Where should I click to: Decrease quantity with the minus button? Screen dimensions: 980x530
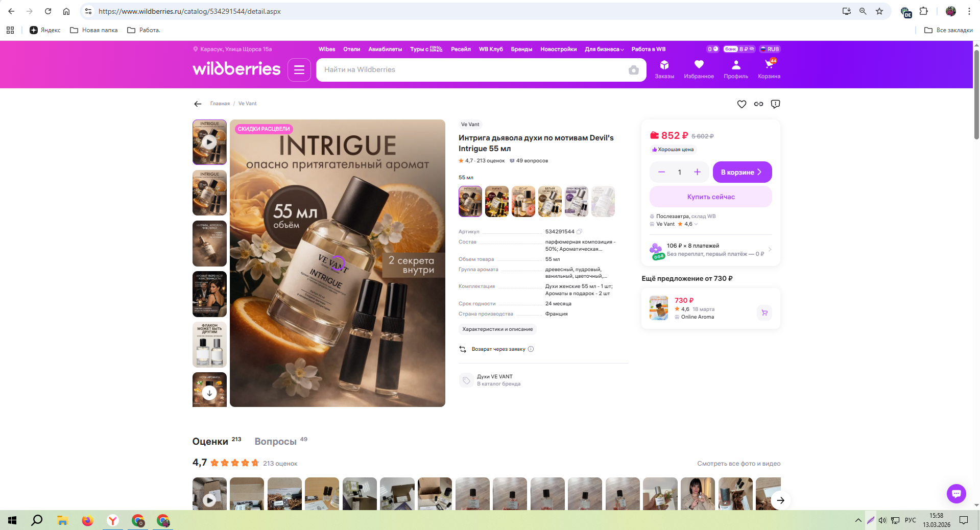(661, 172)
